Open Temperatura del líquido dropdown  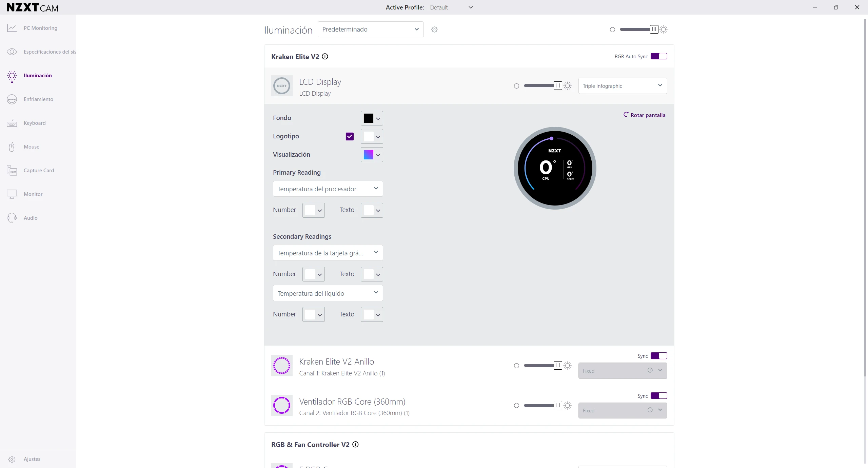coord(328,293)
